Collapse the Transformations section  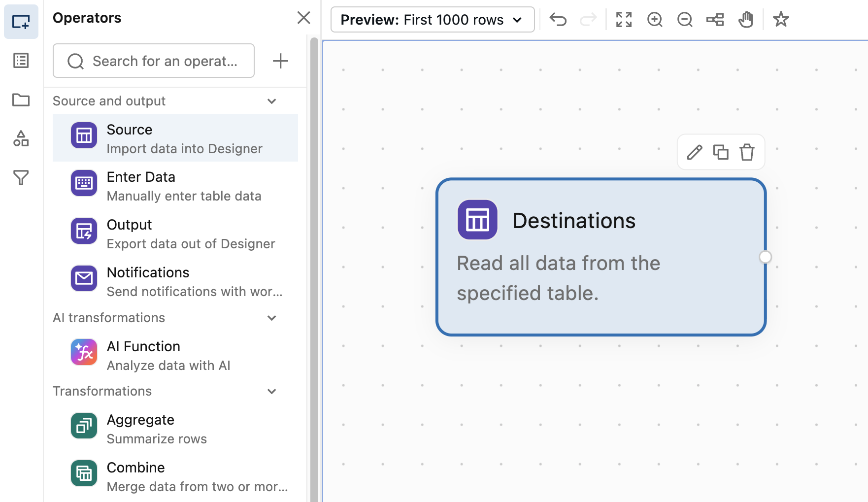point(271,391)
